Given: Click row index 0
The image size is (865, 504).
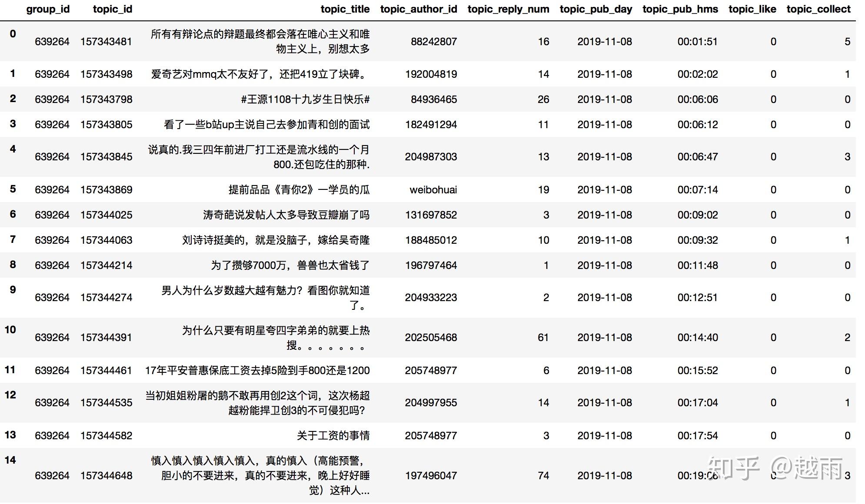Looking at the screenshot, I should point(13,34).
